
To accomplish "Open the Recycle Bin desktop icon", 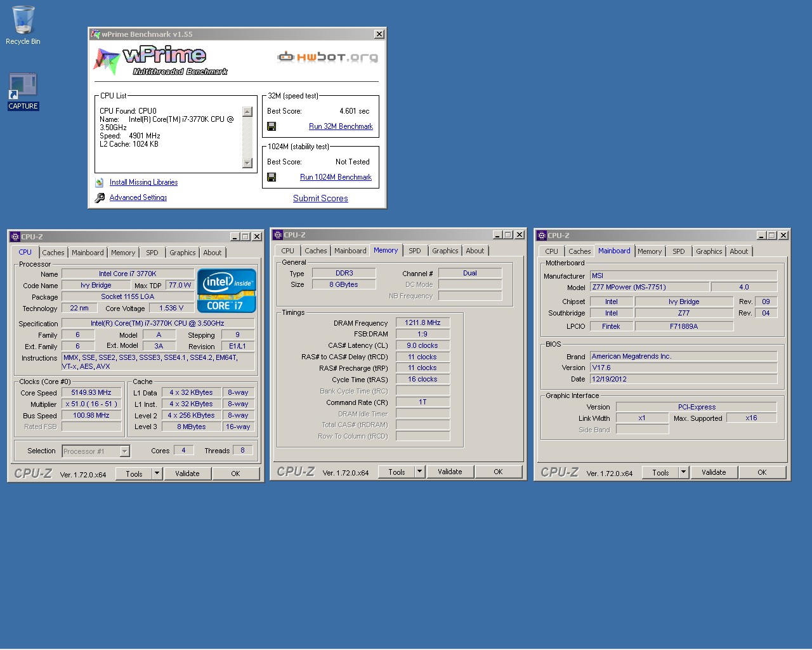I will tap(23, 25).
